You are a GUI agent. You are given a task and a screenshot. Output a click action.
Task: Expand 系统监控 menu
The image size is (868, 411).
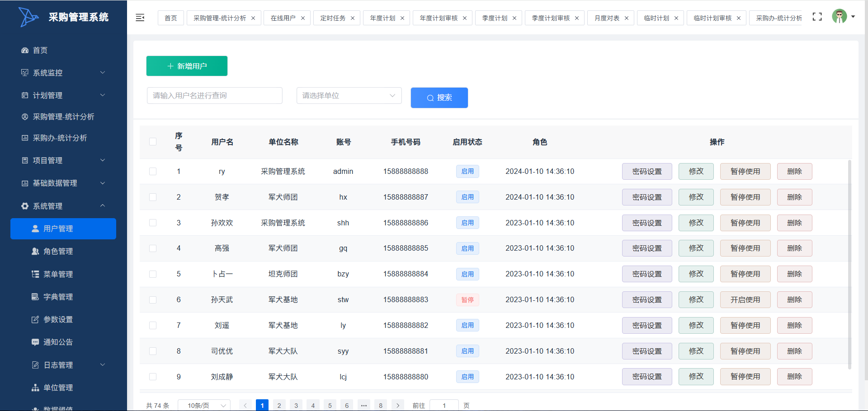63,73
